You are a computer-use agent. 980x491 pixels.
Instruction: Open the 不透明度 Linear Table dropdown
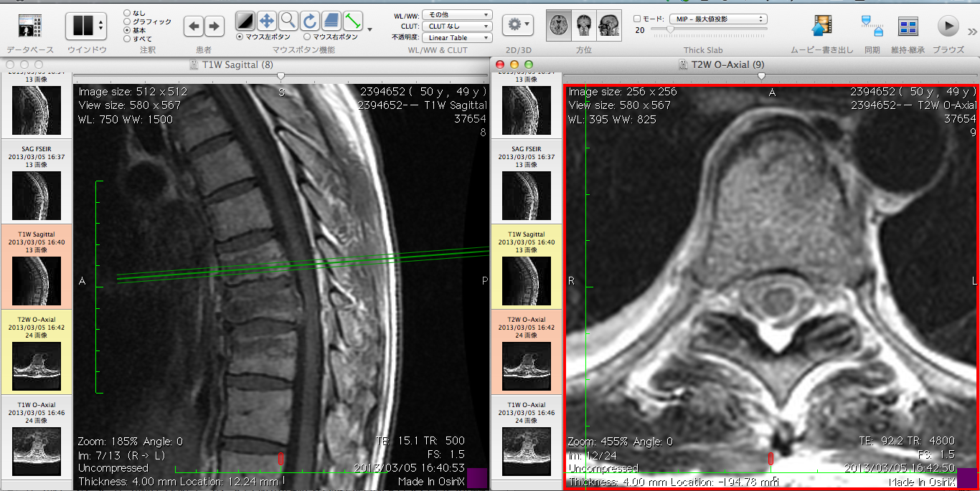point(456,37)
